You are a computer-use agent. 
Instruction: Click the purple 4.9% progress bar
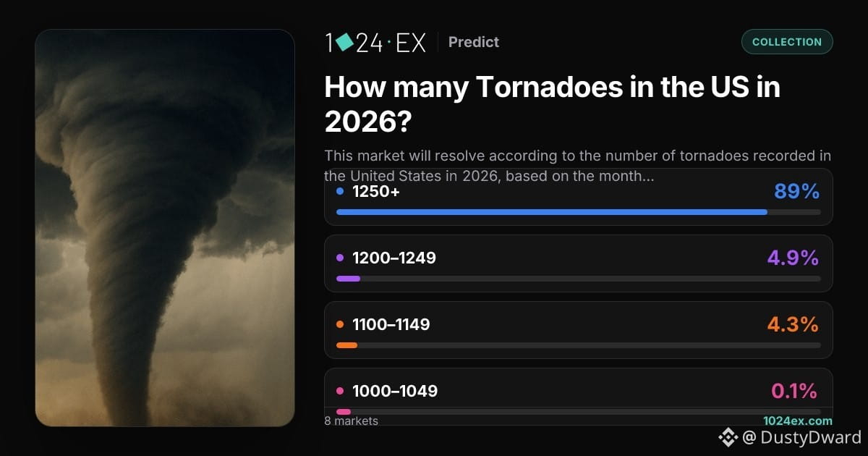tap(348, 279)
